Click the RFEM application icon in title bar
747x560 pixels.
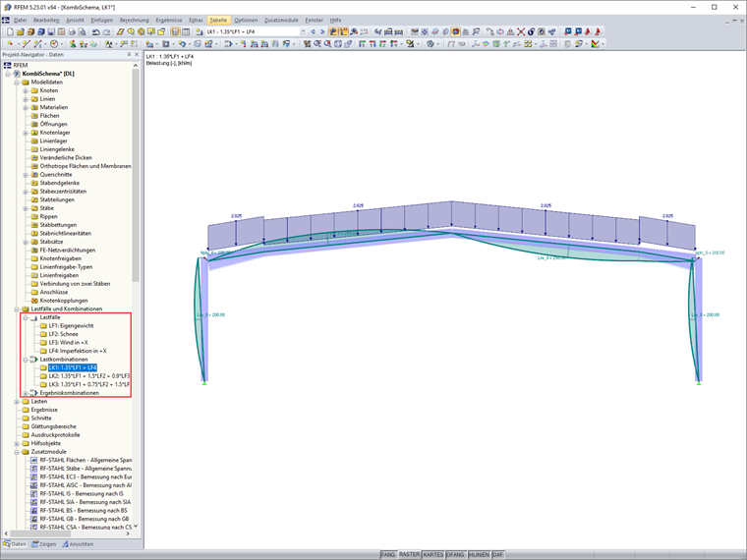tap(6, 7)
